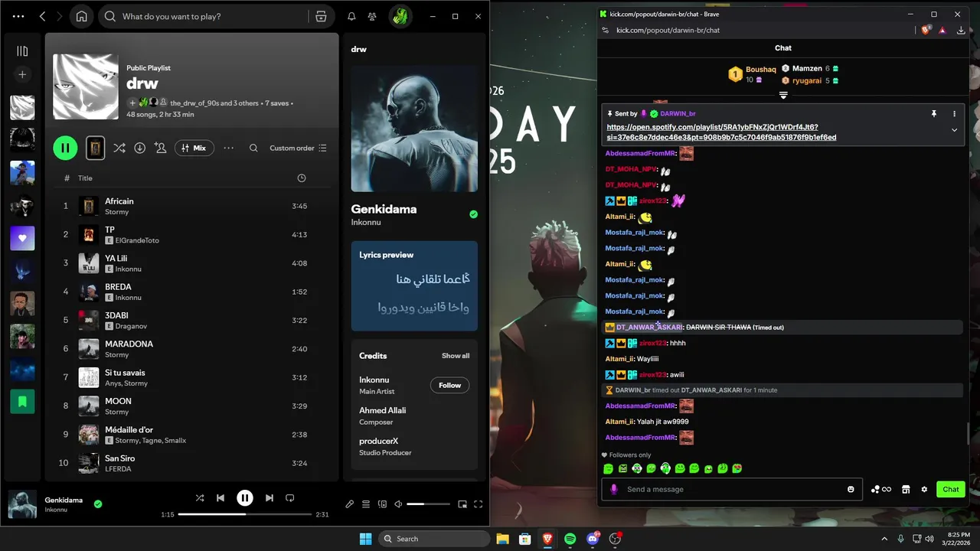
Task: Toggle playlist Shuffle beside download icon
Action: coord(119,148)
